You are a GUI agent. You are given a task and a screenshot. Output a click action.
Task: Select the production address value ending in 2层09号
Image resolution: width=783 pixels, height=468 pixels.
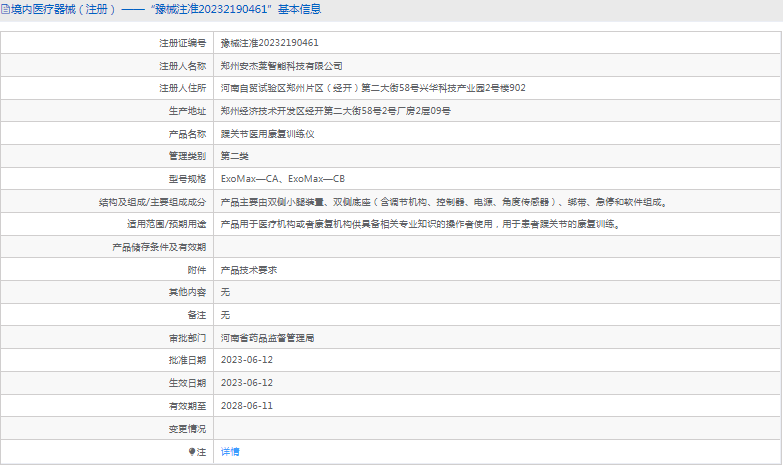pos(336,111)
